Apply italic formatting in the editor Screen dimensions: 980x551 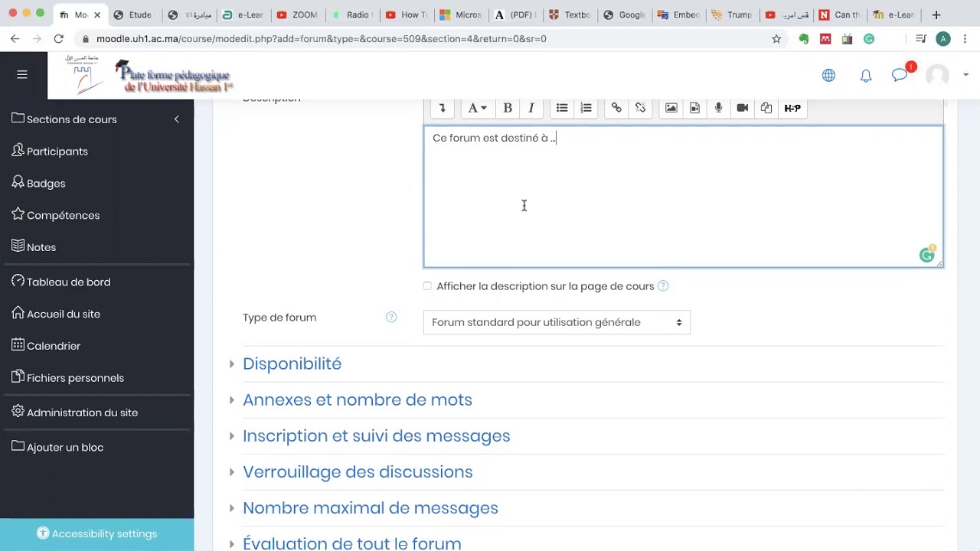(x=531, y=108)
